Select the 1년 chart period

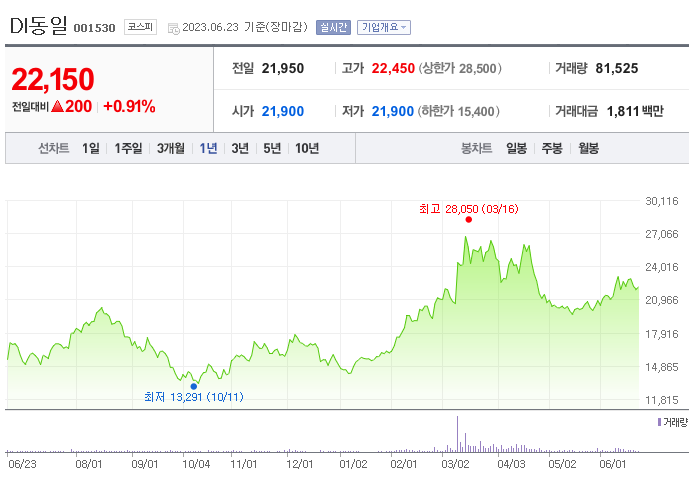click(208, 148)
